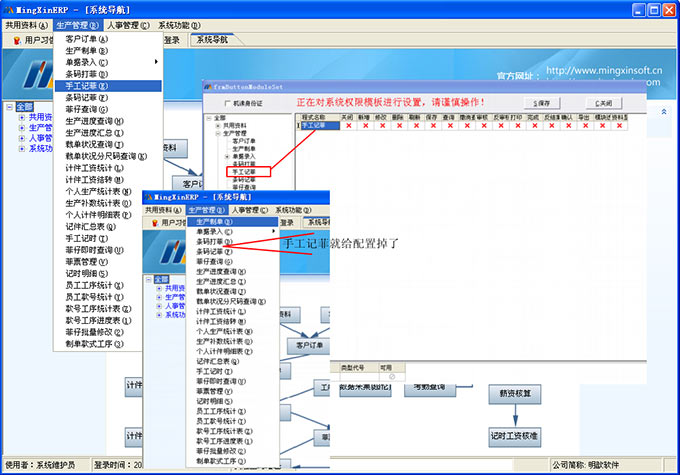Choose 手工记时 in small window menu
The image size is (680, 475).
[232, 371]
